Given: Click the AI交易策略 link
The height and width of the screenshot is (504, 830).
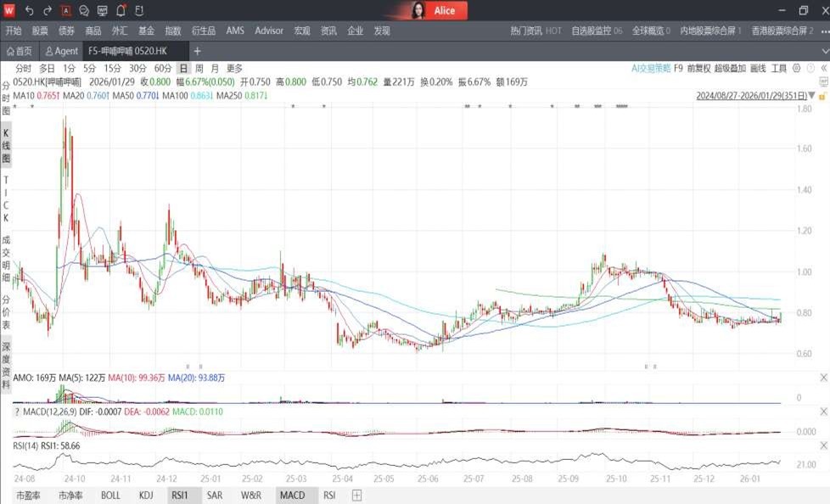Looking at the screenshot, I should click(650, 68).
